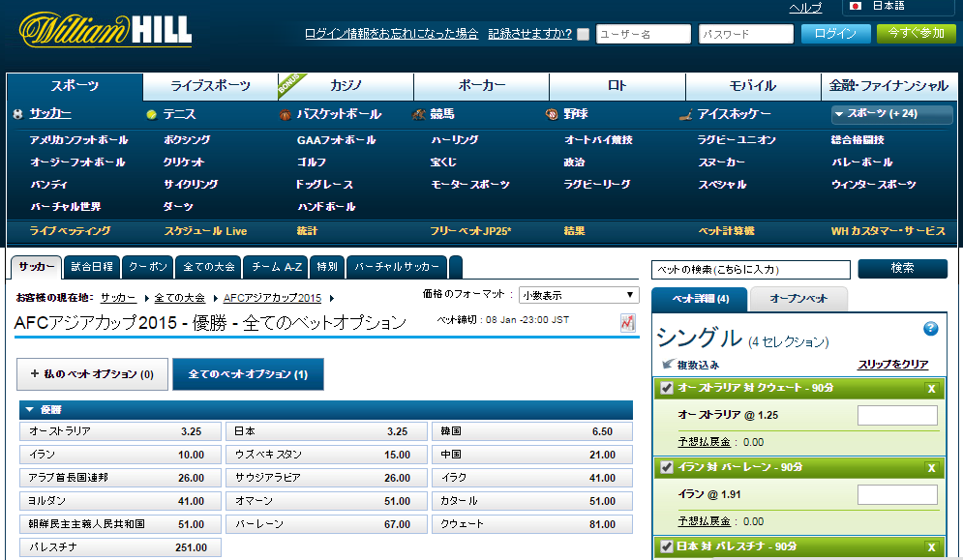Click the horse racing icon beside 競馬
The height and width of the screenshot is (560, 963).
[419, 114]
